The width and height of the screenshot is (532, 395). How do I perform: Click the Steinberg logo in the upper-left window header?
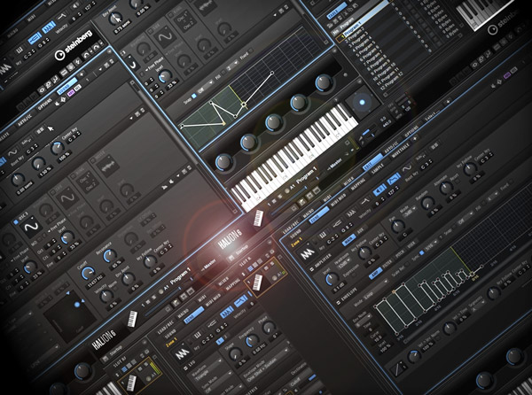74,46
